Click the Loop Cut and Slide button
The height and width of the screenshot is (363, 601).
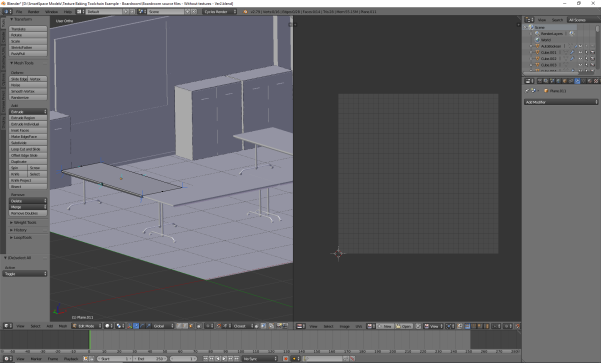(28, 149)
